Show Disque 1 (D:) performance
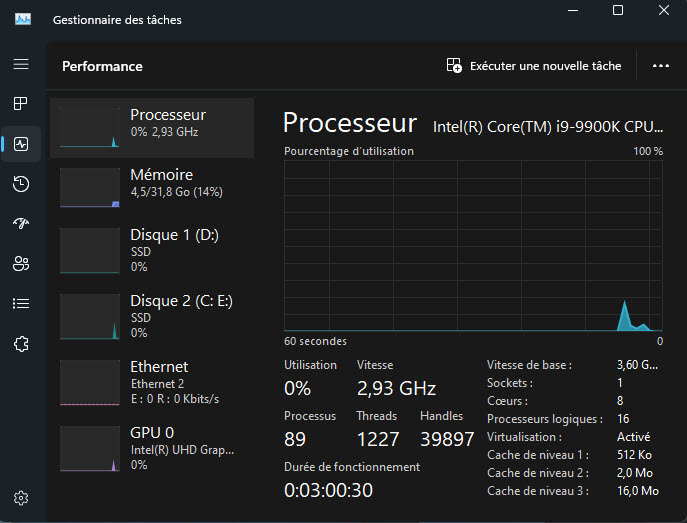This screenshot has height=523, width=687. pos(151,250)
